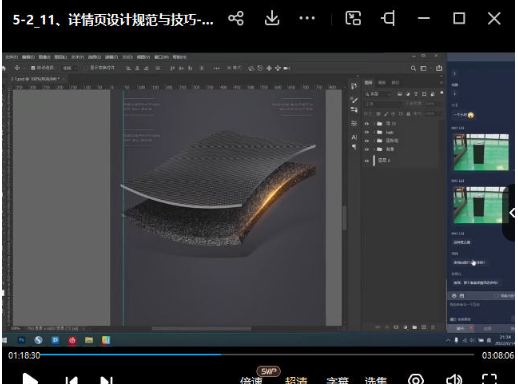Image resolution: width=518 pixels, height=384 pixels.
Task: Open 字幕 subtitle settings
Action: pyautogui.click(x=337, y=380)
